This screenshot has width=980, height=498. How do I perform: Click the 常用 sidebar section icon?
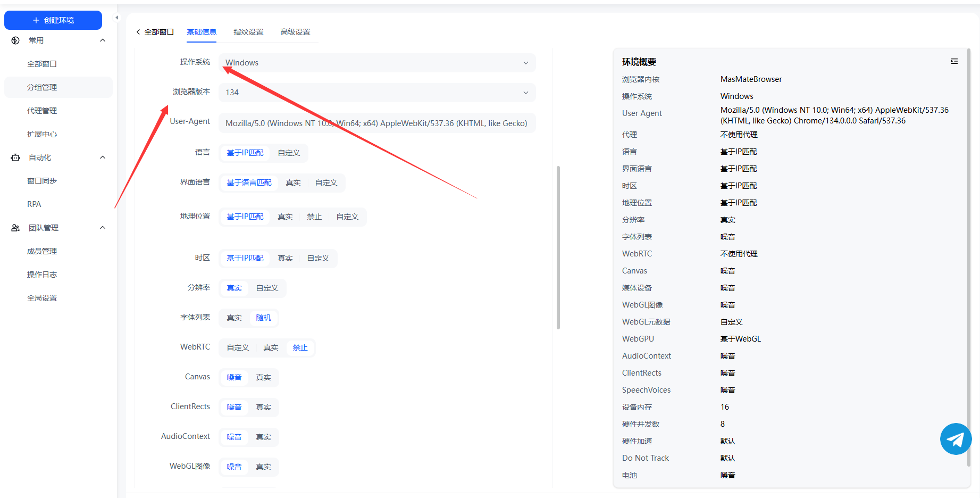[15, 40]
